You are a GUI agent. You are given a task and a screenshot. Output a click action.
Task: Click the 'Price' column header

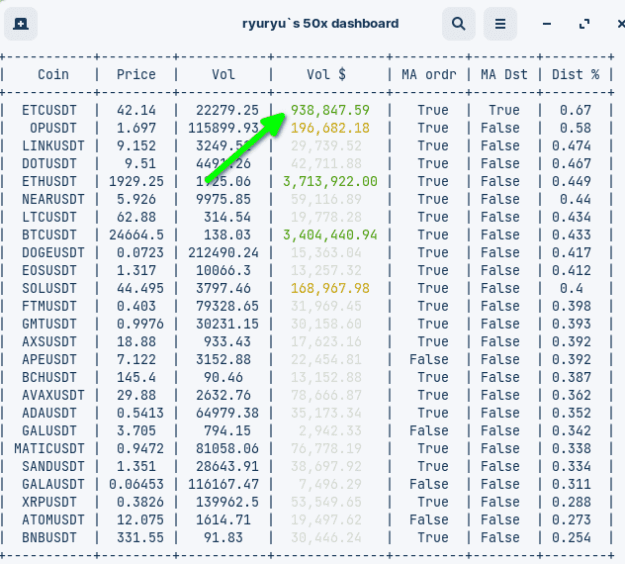(136, 75)
